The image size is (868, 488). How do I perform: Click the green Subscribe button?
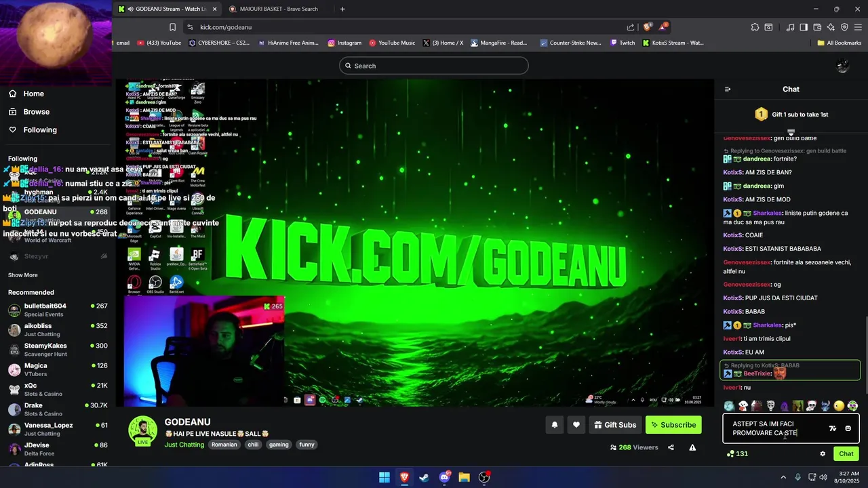click(673, 425)
